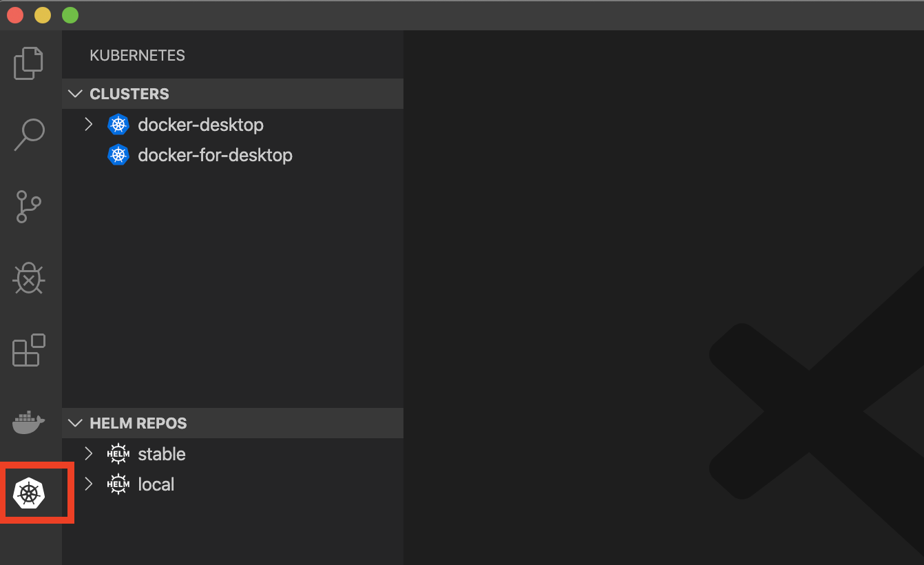Viewport: 924px width, 565px height.
Task: Select the Explorer icon in activity bar
Action: click(28, 63)
